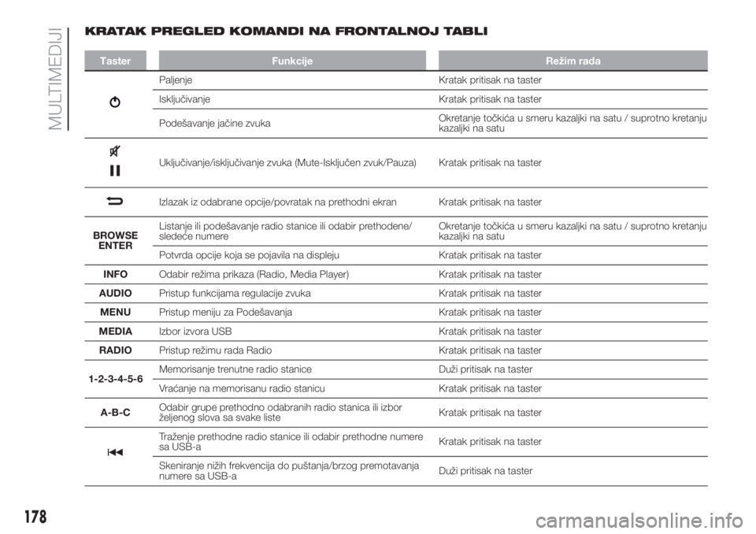Click Pristup funkcijama regulacije zvuka
Viewport: 756px width, 534px height.
[x=235, y=293]
